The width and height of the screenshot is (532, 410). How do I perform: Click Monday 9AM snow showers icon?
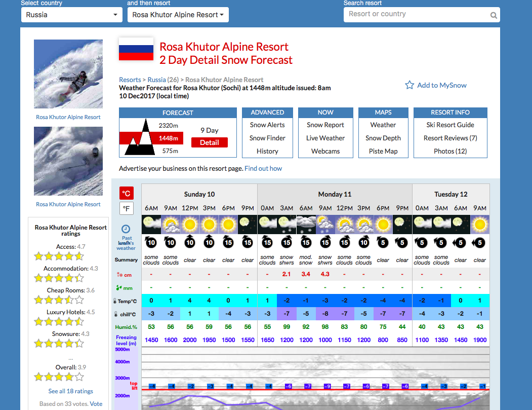[325, 224]
